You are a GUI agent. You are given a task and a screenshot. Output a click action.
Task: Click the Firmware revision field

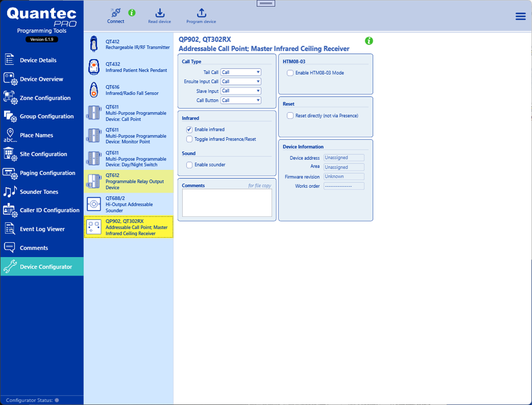pyautogui.click(x=344, y=177)
